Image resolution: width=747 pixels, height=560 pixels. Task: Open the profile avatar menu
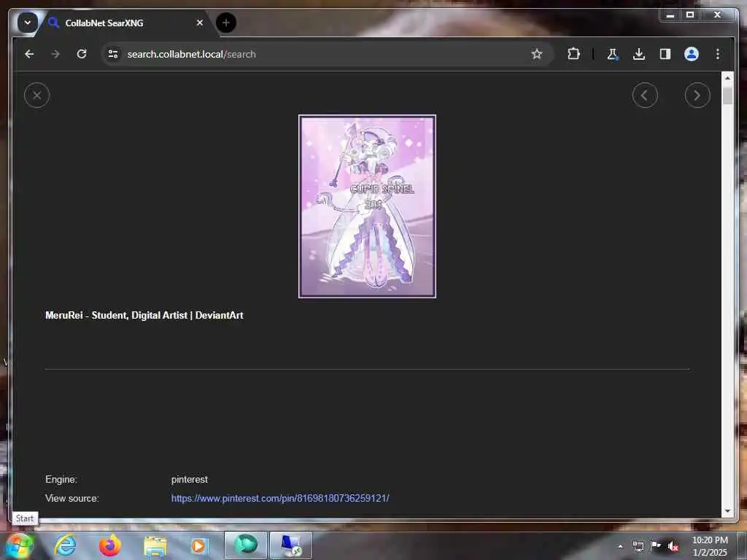[692, 54]
